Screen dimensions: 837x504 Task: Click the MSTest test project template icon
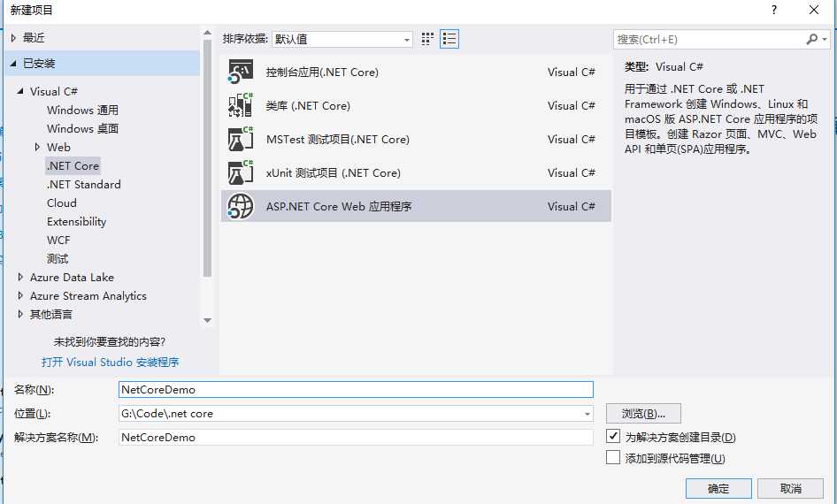coord(240,139)
